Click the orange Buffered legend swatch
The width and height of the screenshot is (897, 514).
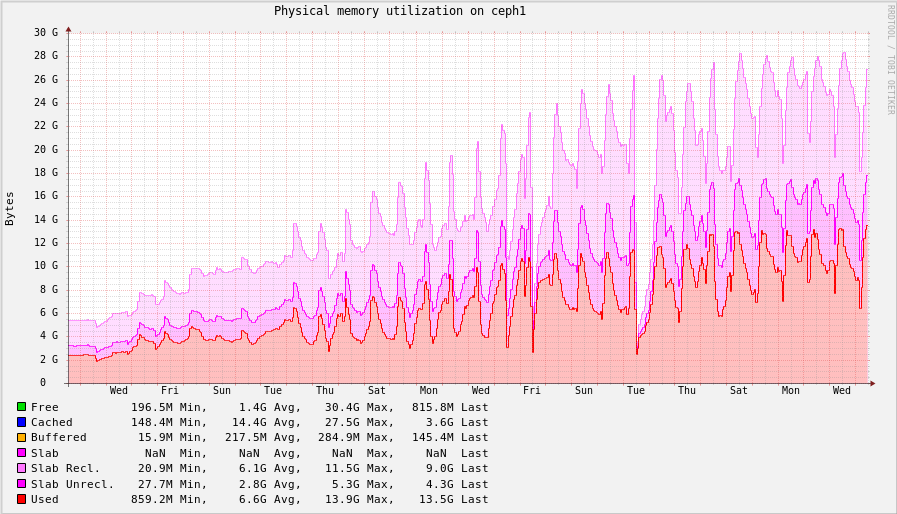click(21, 437)
